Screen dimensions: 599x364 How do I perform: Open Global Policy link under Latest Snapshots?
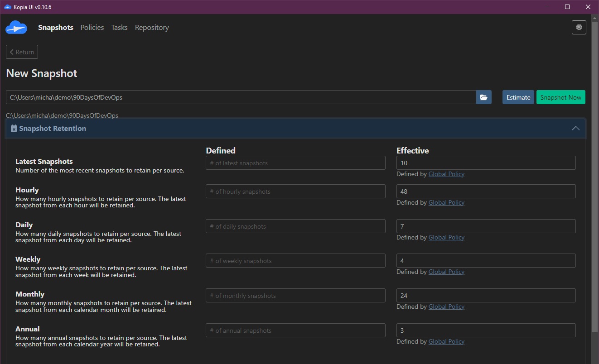(x=446, y=174)
